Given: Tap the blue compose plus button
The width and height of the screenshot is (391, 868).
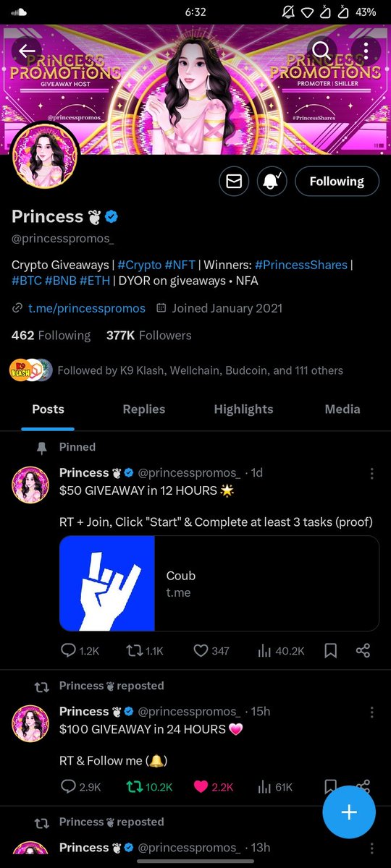Looking at the screenshot, I should click(349, 812).
